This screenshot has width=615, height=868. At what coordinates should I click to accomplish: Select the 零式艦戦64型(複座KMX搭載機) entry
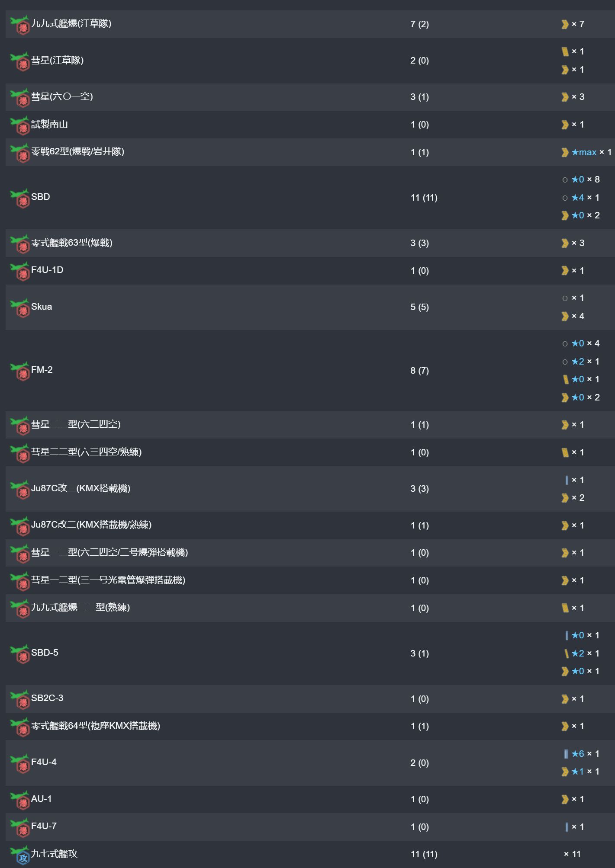point(96,726)
